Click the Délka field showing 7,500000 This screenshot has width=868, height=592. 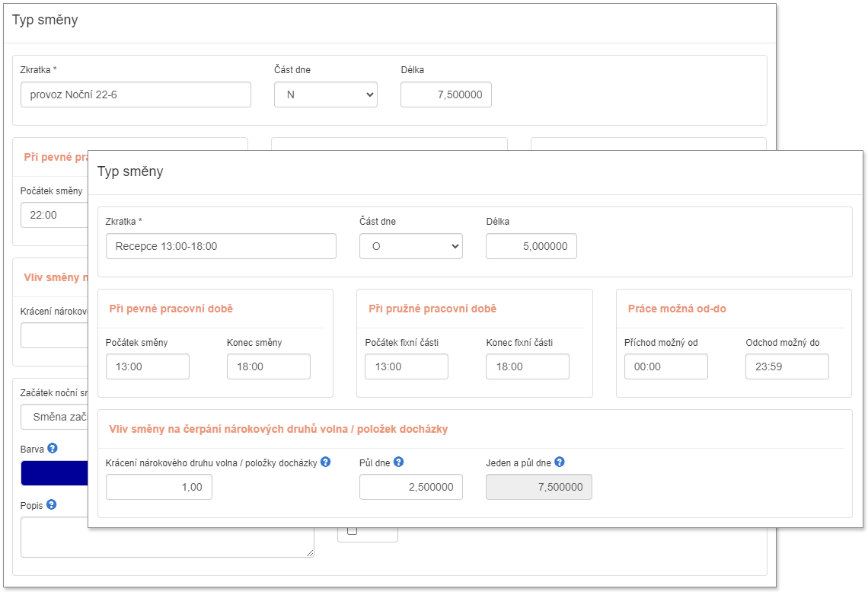click(445, 94)
